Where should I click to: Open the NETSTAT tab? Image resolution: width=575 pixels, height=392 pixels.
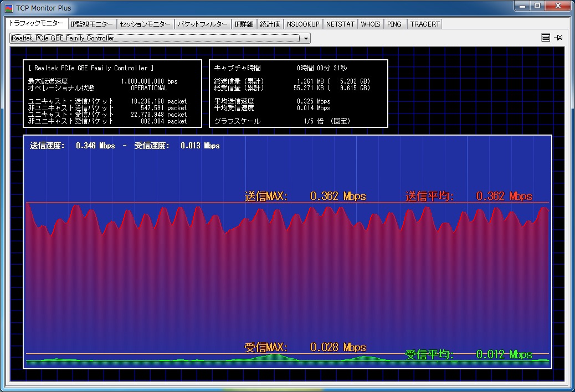[340, 24]
